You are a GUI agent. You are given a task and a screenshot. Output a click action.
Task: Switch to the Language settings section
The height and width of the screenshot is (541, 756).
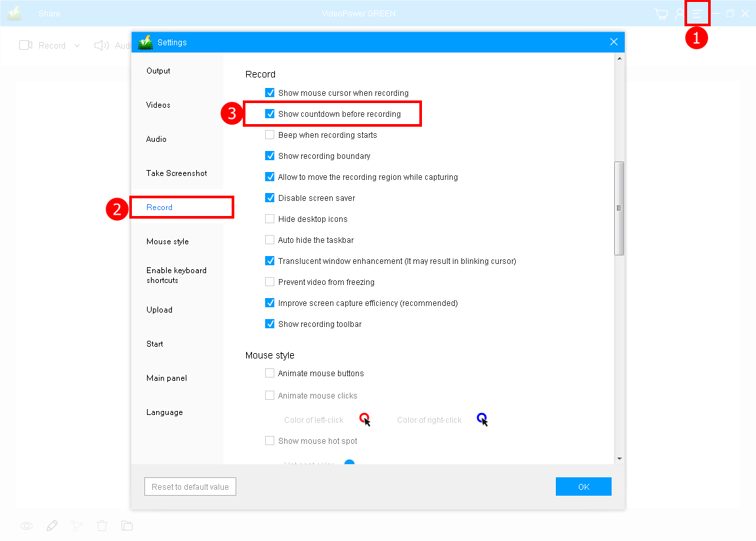(164, 412)
